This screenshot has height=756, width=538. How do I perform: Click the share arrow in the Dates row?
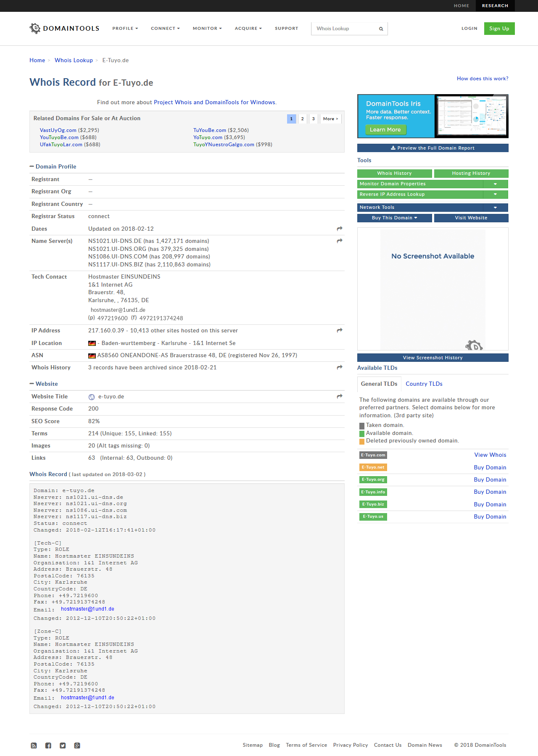(340, 229)
